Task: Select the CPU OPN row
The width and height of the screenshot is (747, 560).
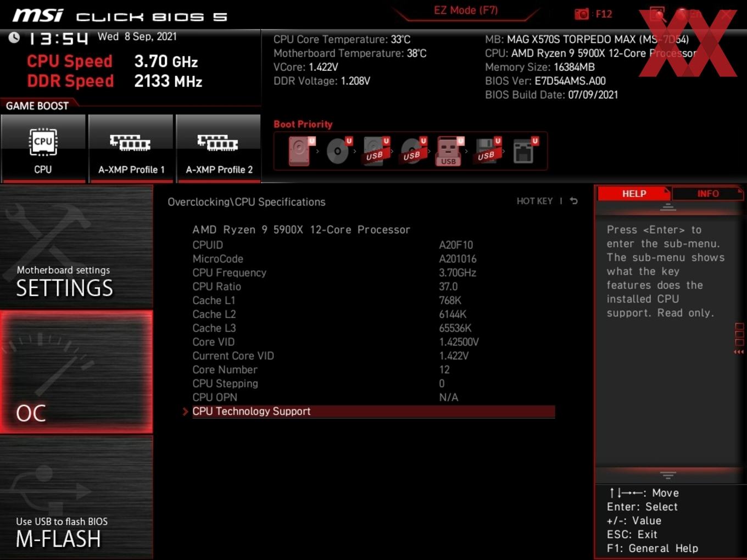Action: pos(374,397)
